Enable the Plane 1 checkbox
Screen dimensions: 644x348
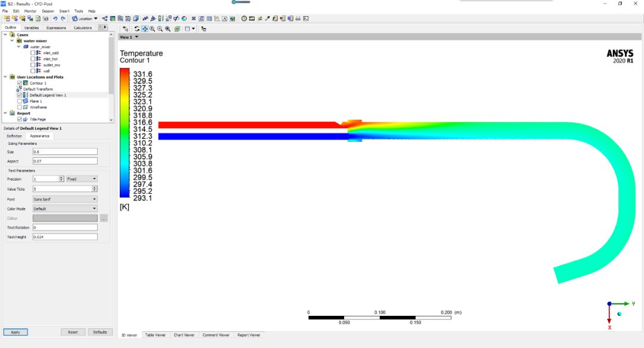19,101
